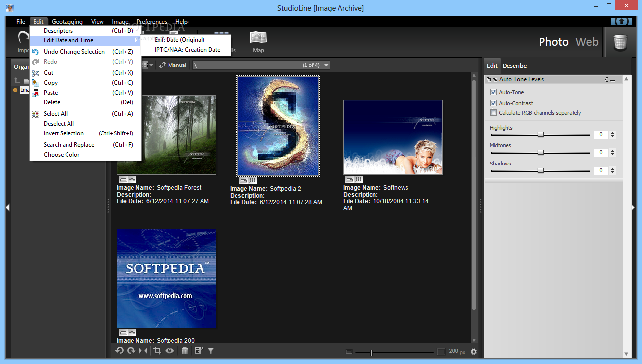Delete image using bottom trash icon

click(185, 351)
